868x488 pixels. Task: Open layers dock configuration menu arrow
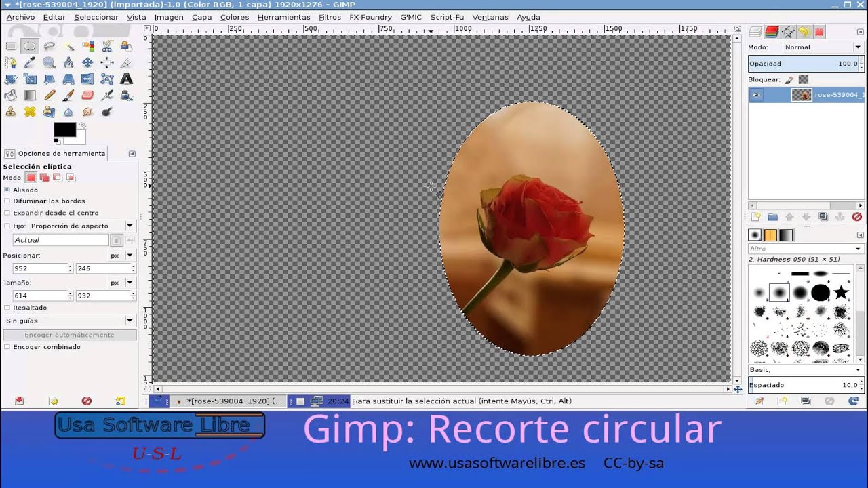[x=859, y=32]
